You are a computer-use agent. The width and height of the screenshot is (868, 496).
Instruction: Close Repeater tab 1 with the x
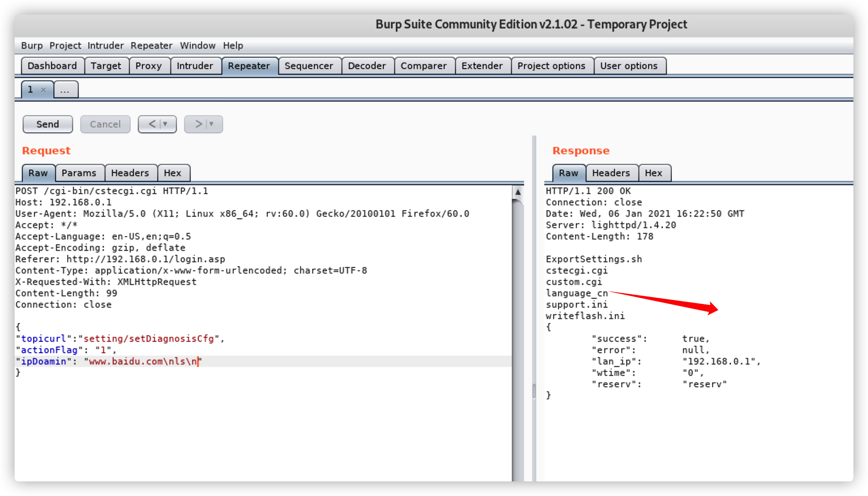[x=43, y=90]
